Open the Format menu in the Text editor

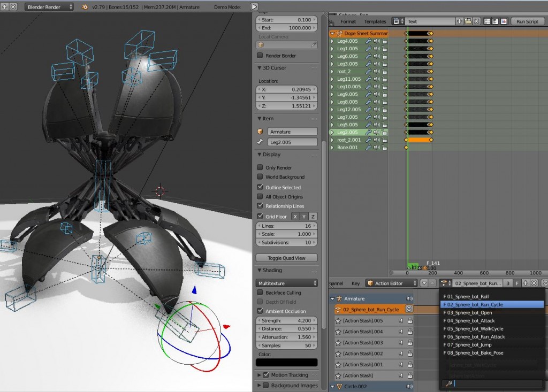pyautogui.click(x=349, y=21)
